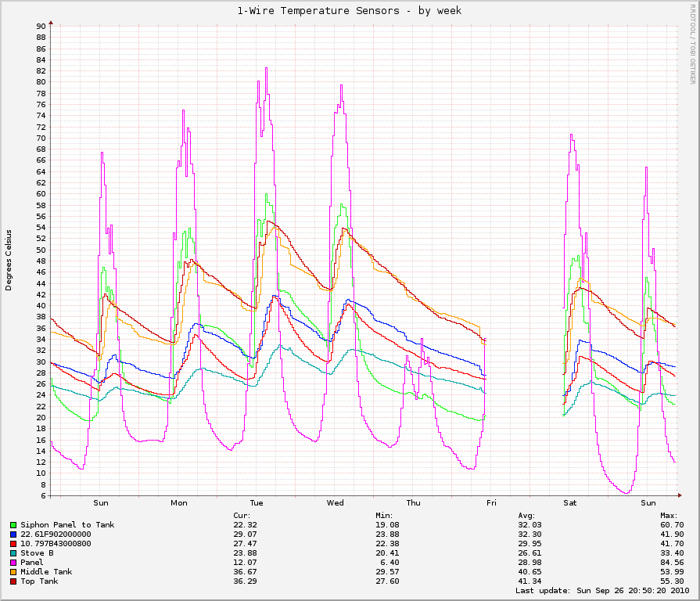
Task: Click the 'Max:' column header
Action: (669, 516)
